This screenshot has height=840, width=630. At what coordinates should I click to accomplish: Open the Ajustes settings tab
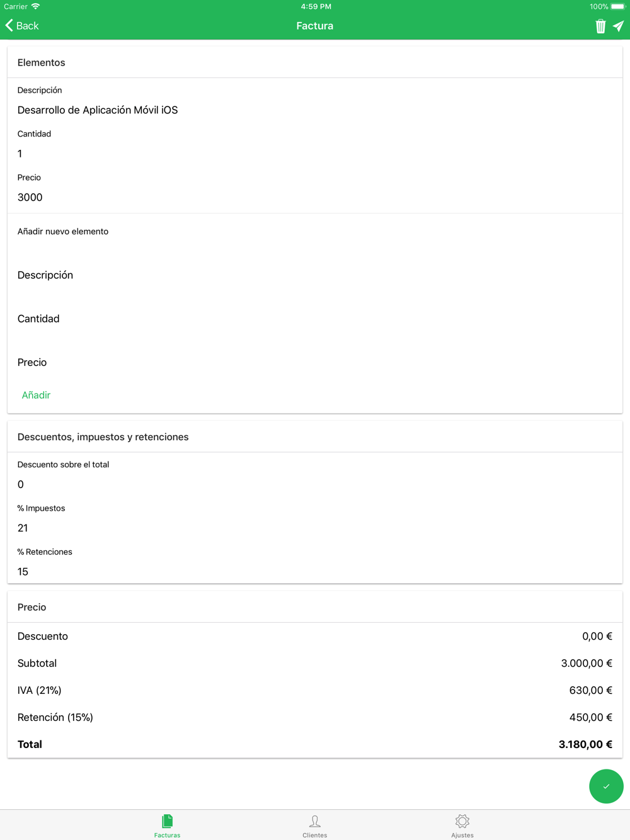point(462,826)
